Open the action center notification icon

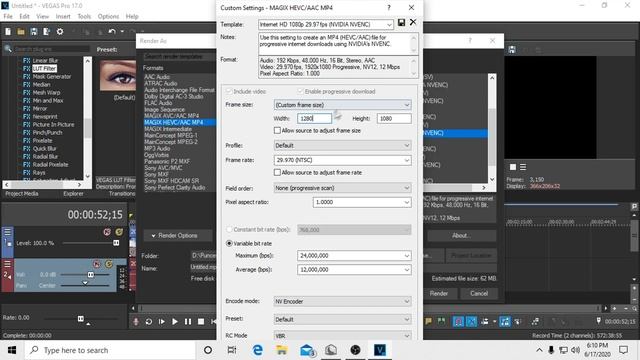[x=623, y=350]
